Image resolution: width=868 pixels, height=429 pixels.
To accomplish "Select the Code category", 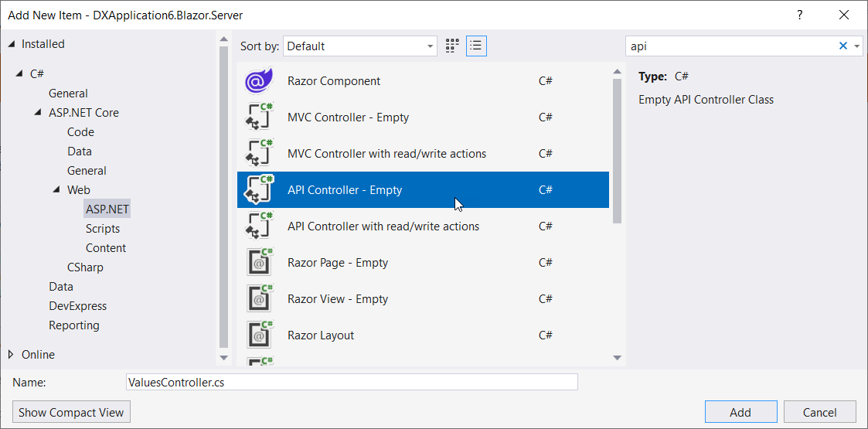I will tap(81, 132).
